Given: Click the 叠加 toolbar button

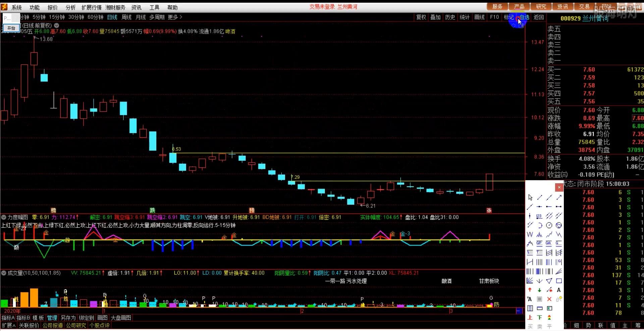Looking at the screenshot, I should click(435, 17).
